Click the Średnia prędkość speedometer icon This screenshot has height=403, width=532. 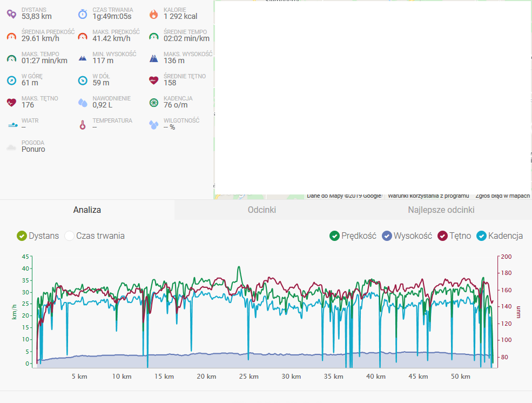point(11,36)
